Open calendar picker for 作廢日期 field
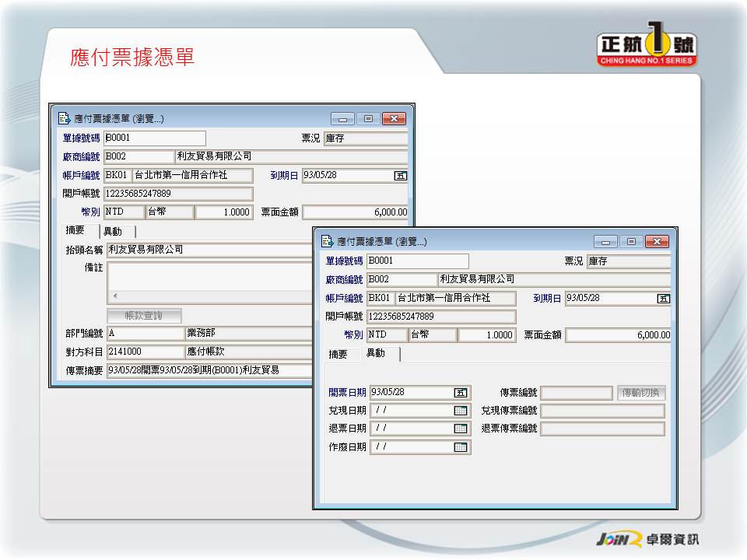This screenshot has width=747, height=560. coord(461,447)
